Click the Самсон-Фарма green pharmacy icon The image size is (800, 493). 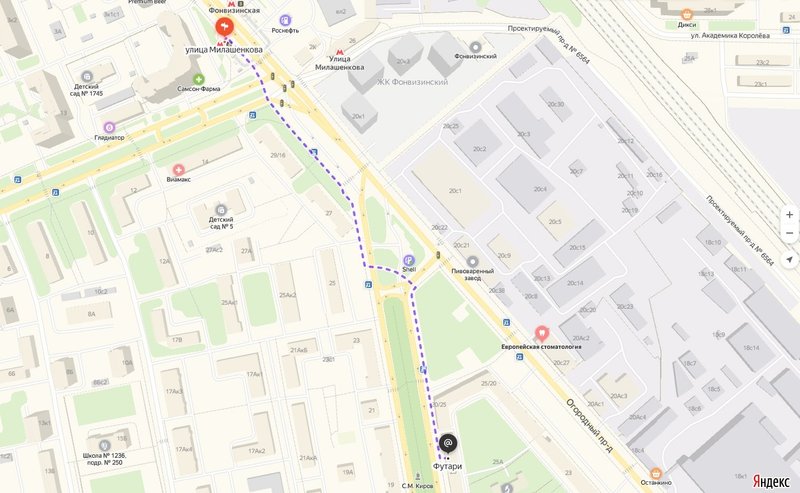(x=198, y=79)
